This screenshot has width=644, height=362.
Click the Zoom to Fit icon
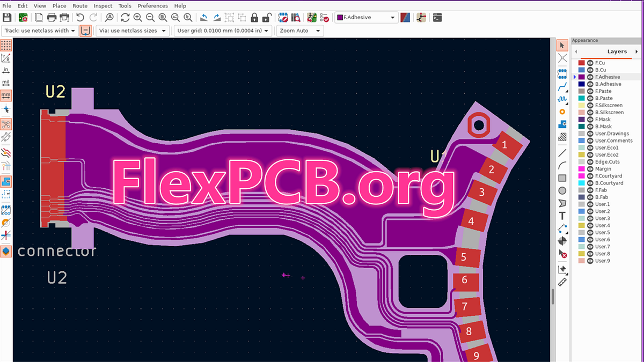162,17
